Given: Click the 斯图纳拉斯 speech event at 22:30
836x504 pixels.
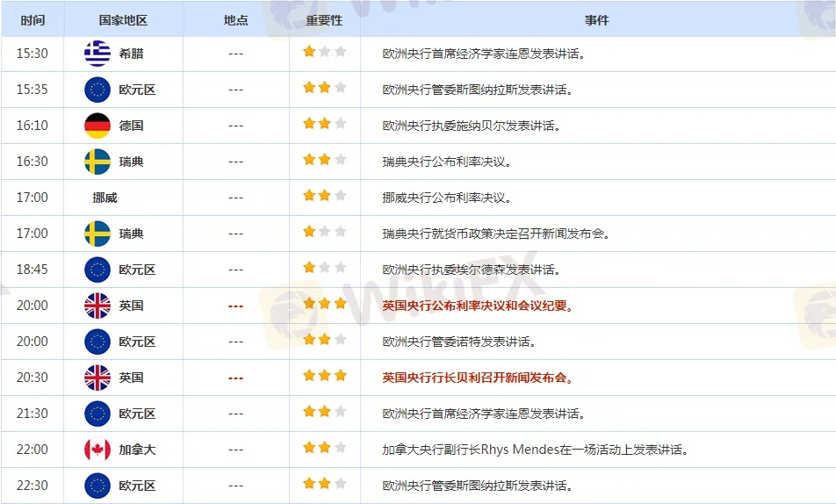Looking at the screenshot, I should pyautogui.click(x=478, y=486).
